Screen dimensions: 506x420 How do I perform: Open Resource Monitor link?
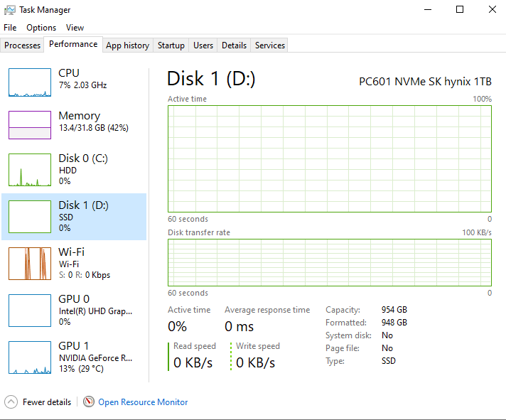click(x=143, y=402)
